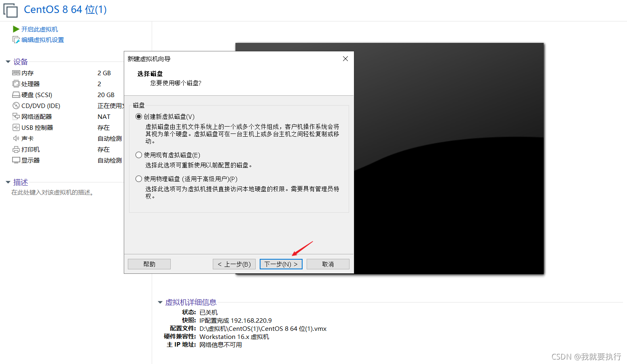Close the 新建虚拟机向导 dialog
Image resolution: width=627 pixels, height=364 pixels.
pyautogui.click(x=345, y=59)
